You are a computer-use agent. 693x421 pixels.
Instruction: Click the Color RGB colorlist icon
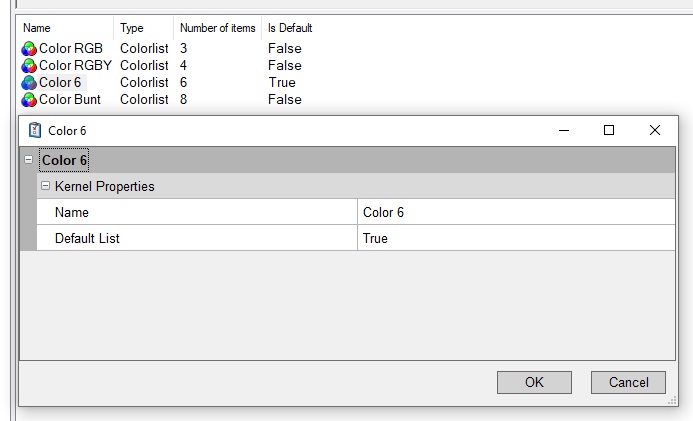tap(29, 49)
